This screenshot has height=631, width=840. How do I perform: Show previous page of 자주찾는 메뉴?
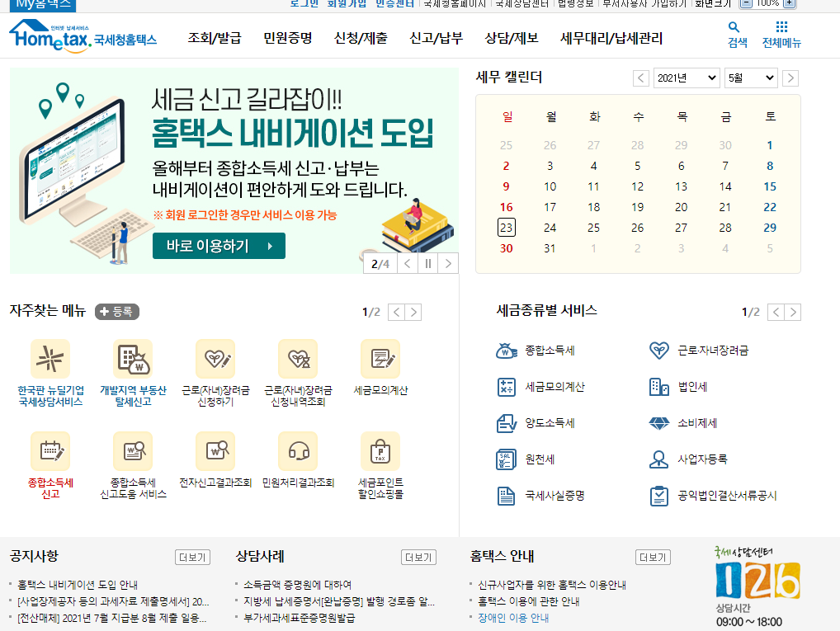pyautogui.click(x=396, y=313)
